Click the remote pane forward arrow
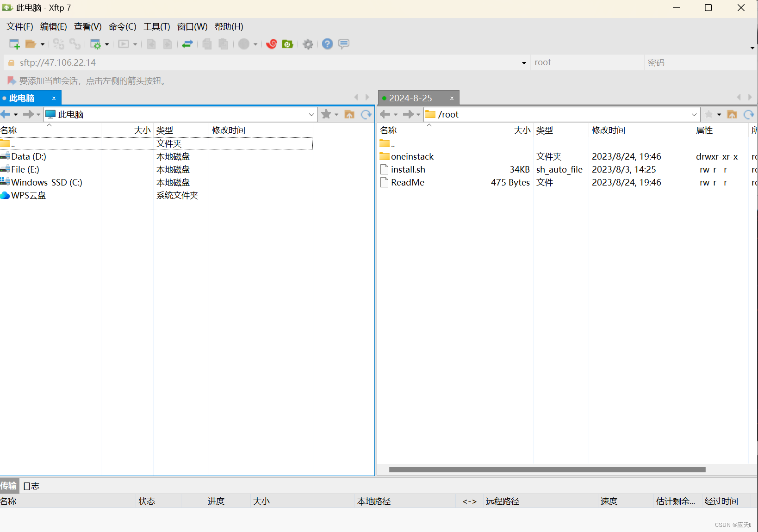The height and width of the screenshot is (532, 758). click(x=408, y=114)
